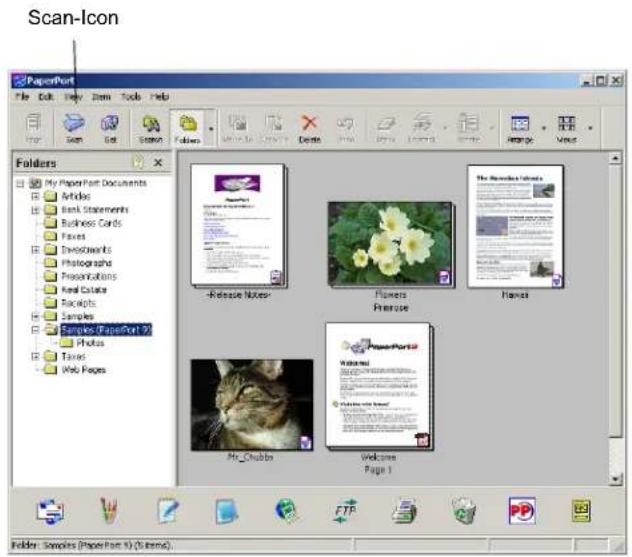Select the Samples (PaperPort 9) folder
The height and width of the screenshot is (557, 632).
tap(106, 330)
